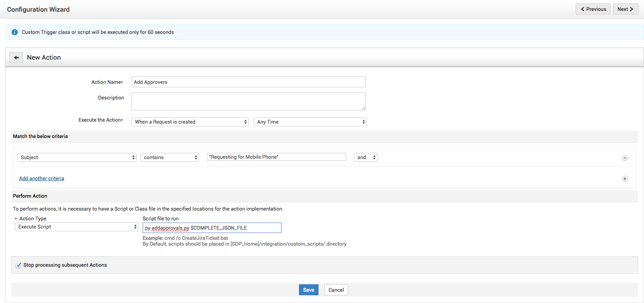Click the 'New Action' title text
This screenshot has height=303, width=644.
[44, 58]
